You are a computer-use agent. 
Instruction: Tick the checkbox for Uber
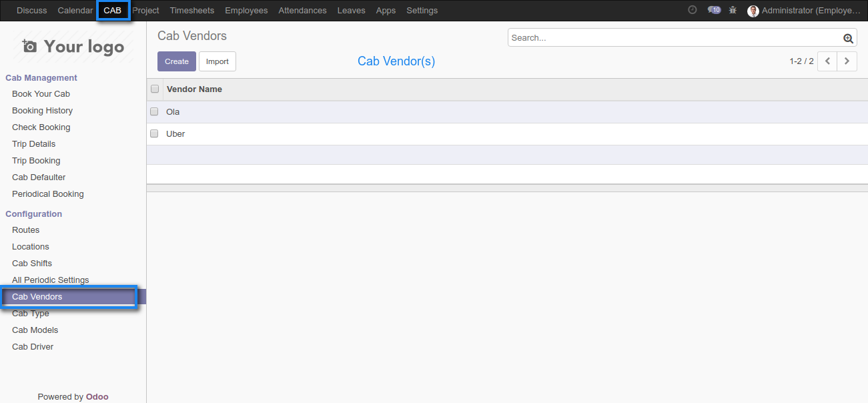[x=154, y=133]
